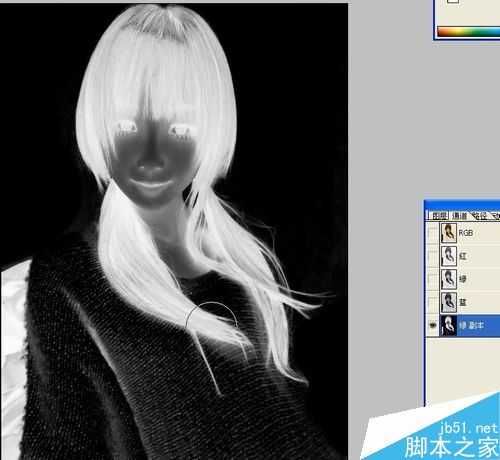The width and height of the screenshot is (500, 460).
Task: Click the 绿 副本 channel thumbnail
Action: click(x=449, y=325)
